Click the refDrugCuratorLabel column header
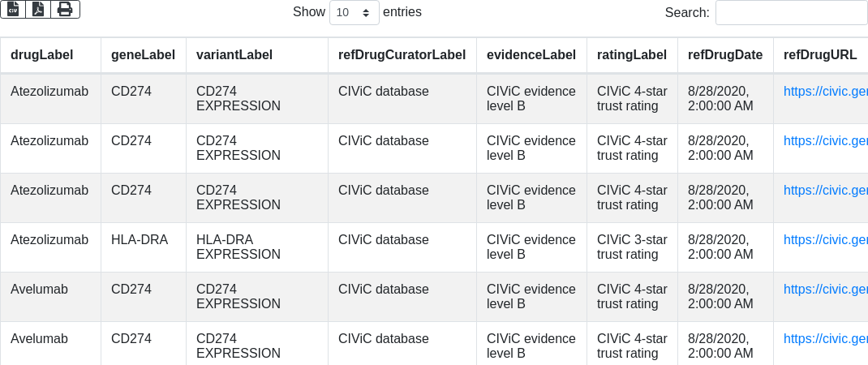Viewport: 868px width, 365px height. click(402, 55)
